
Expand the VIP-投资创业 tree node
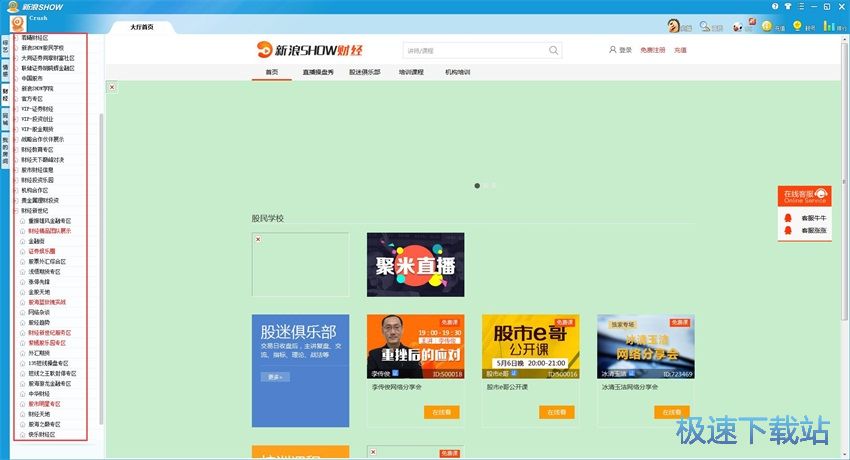[17, 119]
